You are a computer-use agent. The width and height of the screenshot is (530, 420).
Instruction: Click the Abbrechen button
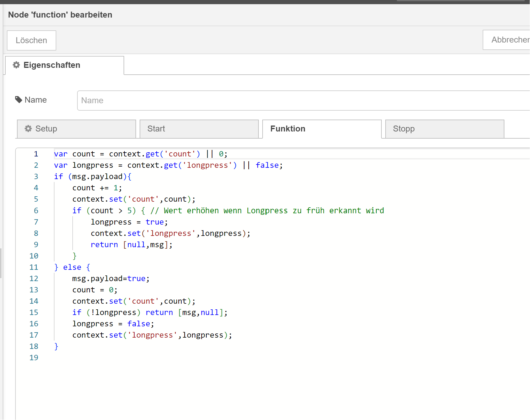pyautogui.click(x=506, y=40)
